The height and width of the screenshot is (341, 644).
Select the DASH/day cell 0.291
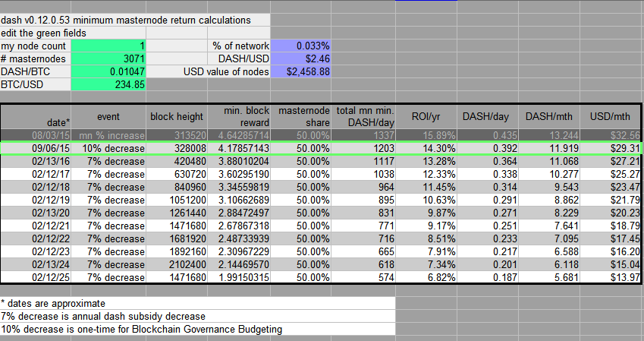488,200
